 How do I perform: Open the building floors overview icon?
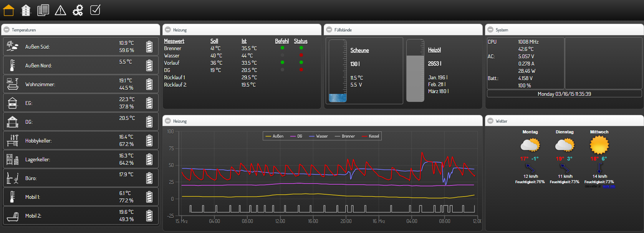click(26, 10)
